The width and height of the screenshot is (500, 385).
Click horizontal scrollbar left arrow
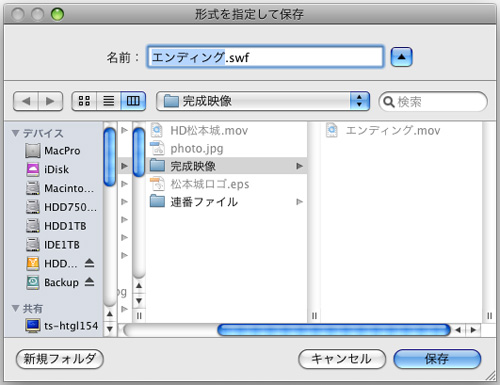pyautogui.click(x=458, y=330)
